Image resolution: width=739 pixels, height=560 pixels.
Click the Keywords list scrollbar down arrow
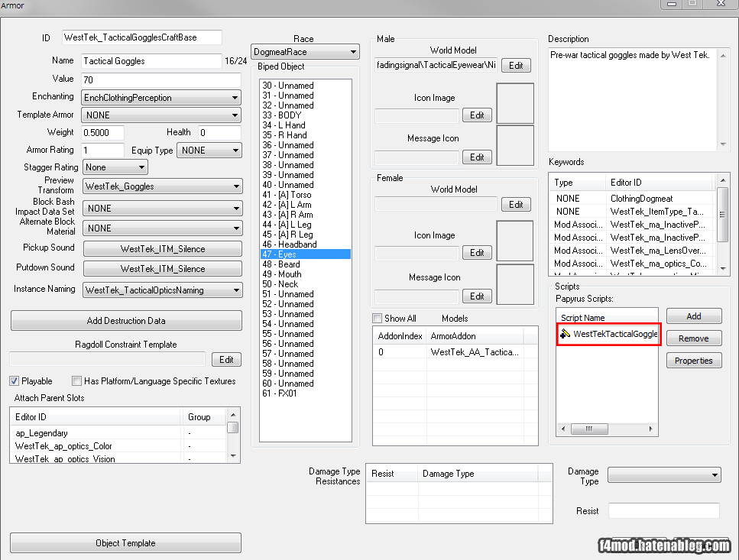(723, 269)
